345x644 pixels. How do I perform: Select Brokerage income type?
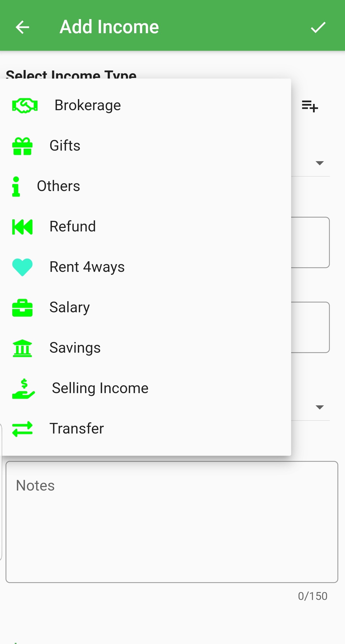coord(88,105)
